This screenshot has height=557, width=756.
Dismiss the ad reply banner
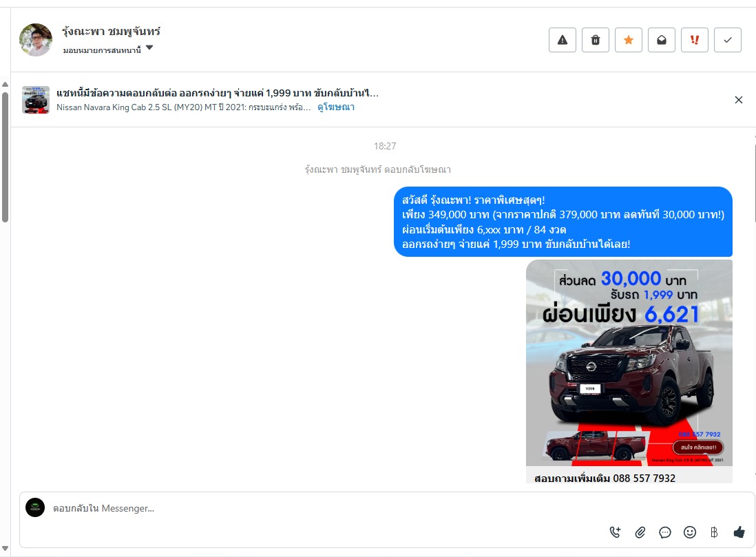pyautogui.click(x=738, y=100)
